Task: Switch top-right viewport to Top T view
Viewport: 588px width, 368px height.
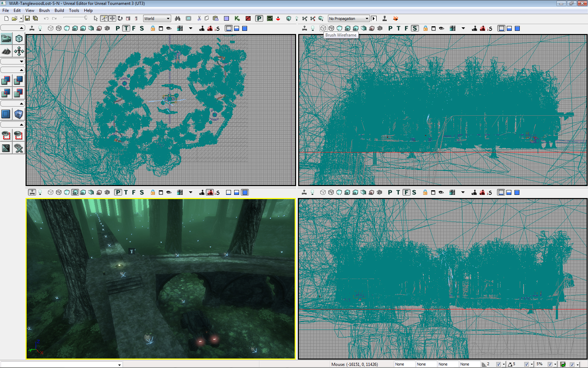Action: click(x=398, y=28)
